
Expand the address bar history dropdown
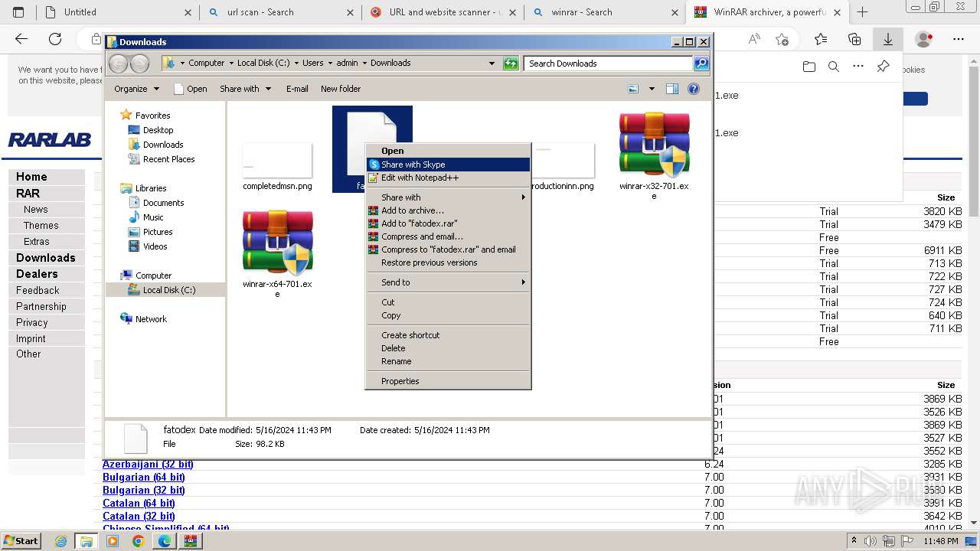[492, 64]
